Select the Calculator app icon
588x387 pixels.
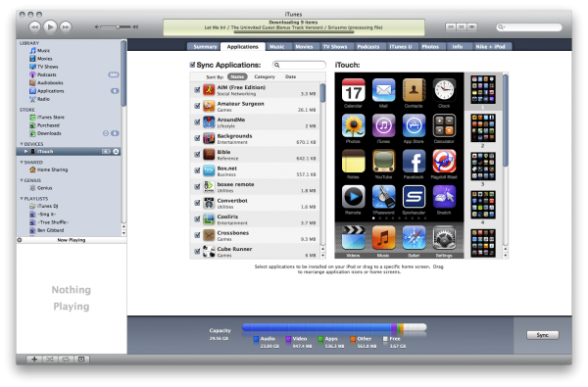pos(444,125)
